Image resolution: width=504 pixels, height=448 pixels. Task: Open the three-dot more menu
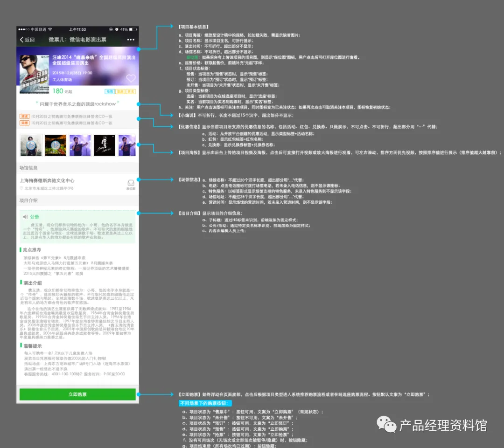pyautogui.click(x=131, y=40)
